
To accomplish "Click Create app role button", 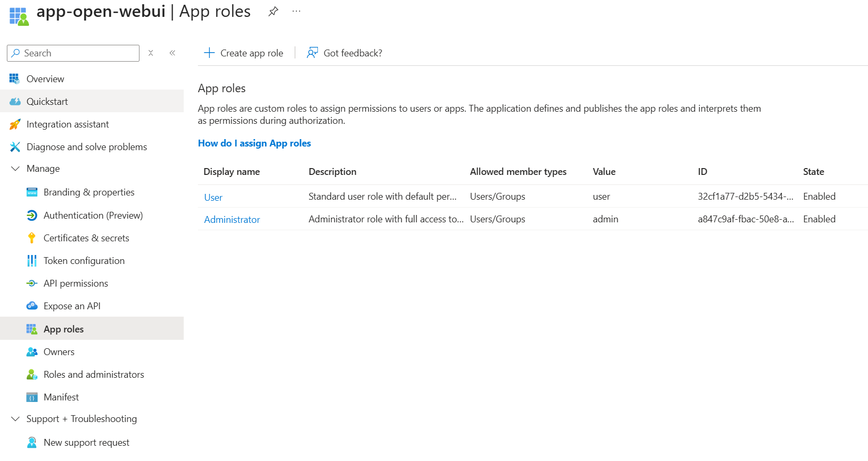I will (244, 53).
